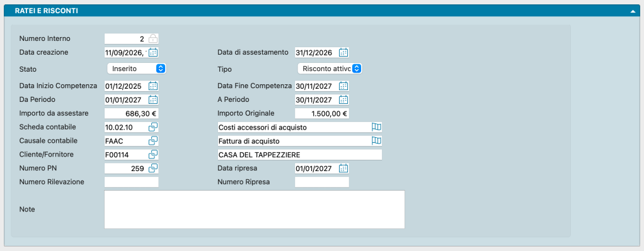
Task: Click the Cliente/Fornitore label
Action: click(x=47, y=154)
